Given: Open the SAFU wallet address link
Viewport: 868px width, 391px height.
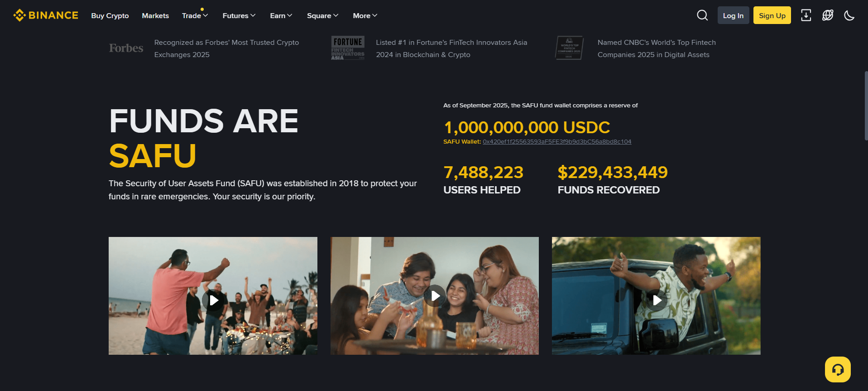Looking at the screenshot, I should [556, 142].
